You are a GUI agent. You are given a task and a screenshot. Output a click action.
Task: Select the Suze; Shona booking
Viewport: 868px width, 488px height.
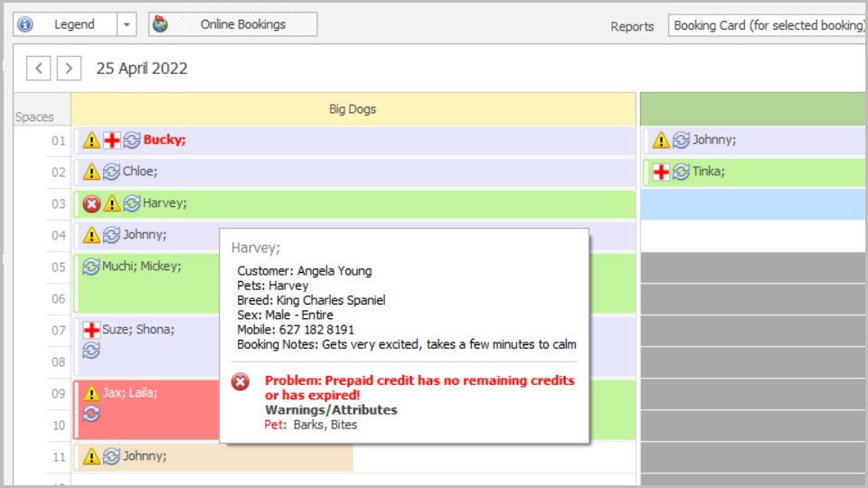pos(138,329)
